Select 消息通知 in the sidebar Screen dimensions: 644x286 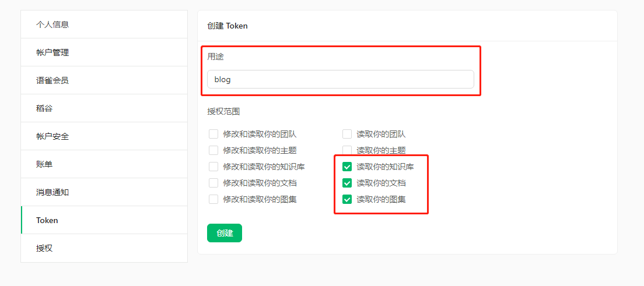coord(52,192)
